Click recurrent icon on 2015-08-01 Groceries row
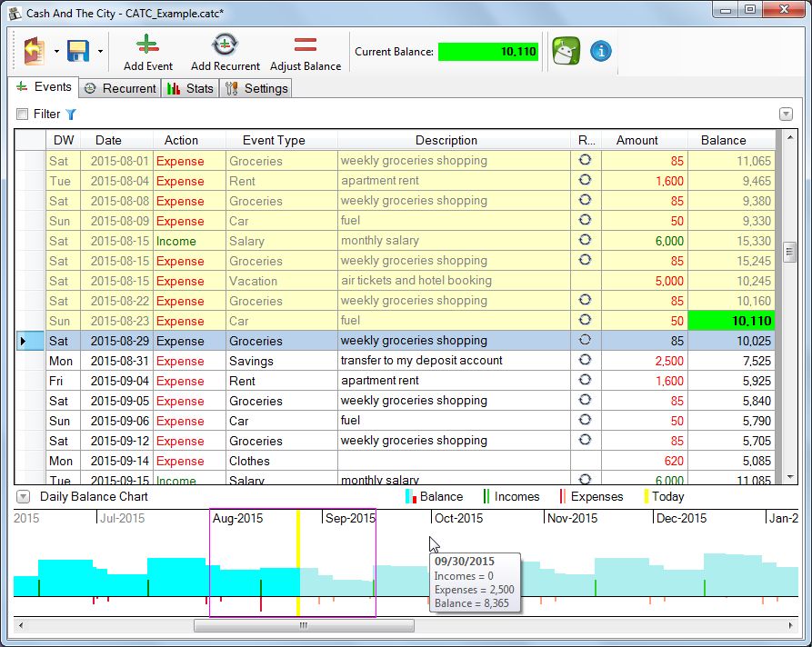The height and width of the screenshot is (647, 812). (585, 160)
